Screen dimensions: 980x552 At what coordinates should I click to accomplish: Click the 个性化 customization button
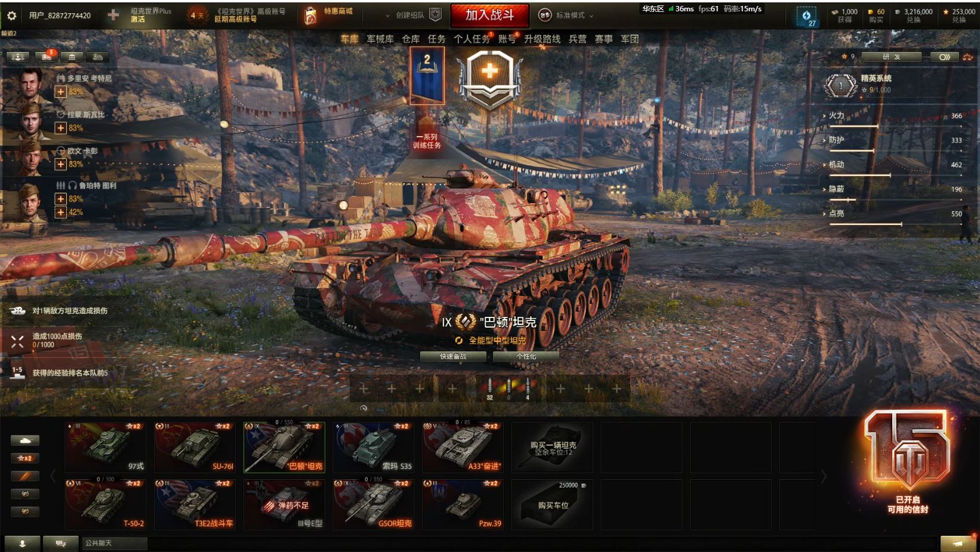526,356
